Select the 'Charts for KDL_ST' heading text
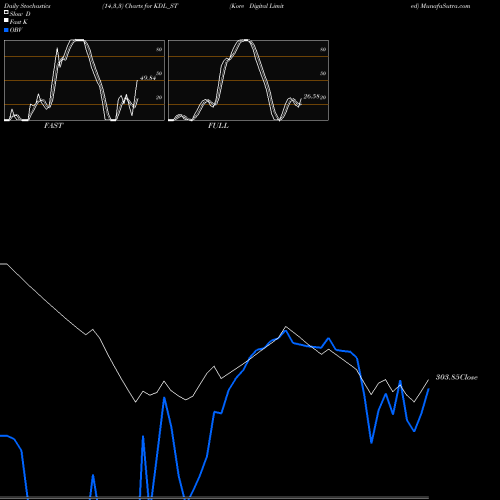This screenshot has height=500, width=500. 152,6
